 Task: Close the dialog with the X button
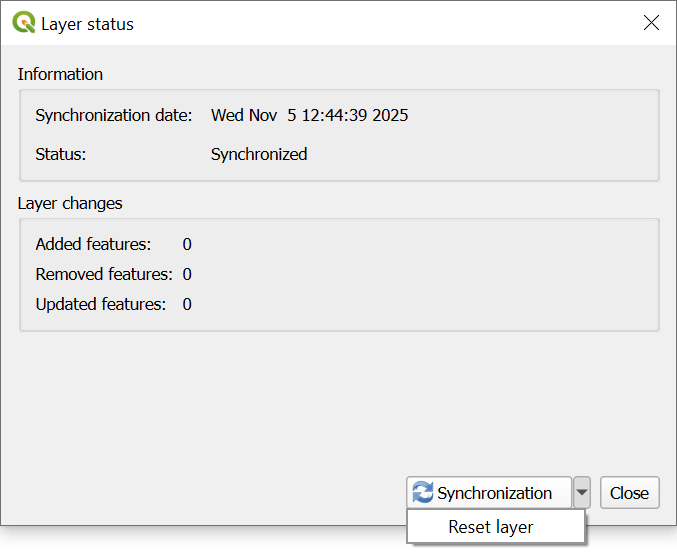point(651,23)
